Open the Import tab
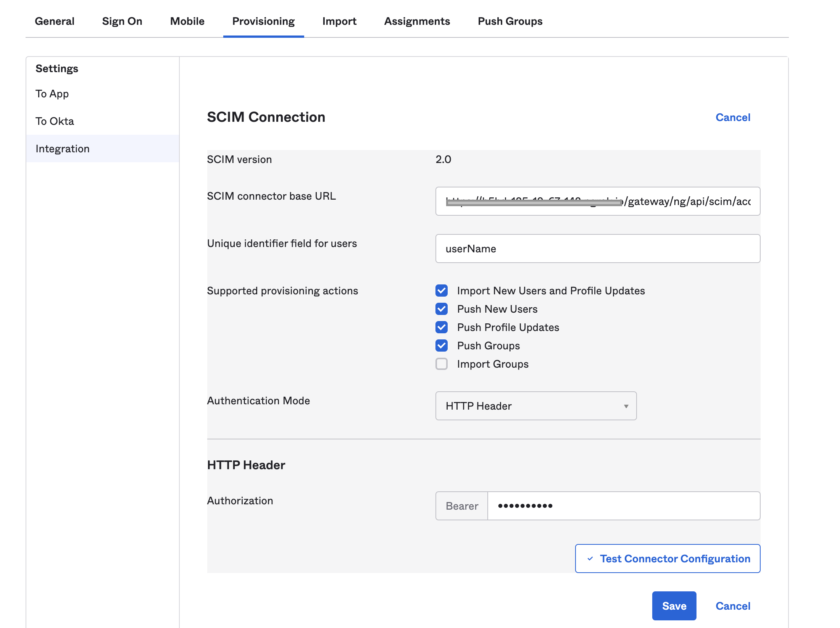This screenshot has width=840, height=628. 339,21
